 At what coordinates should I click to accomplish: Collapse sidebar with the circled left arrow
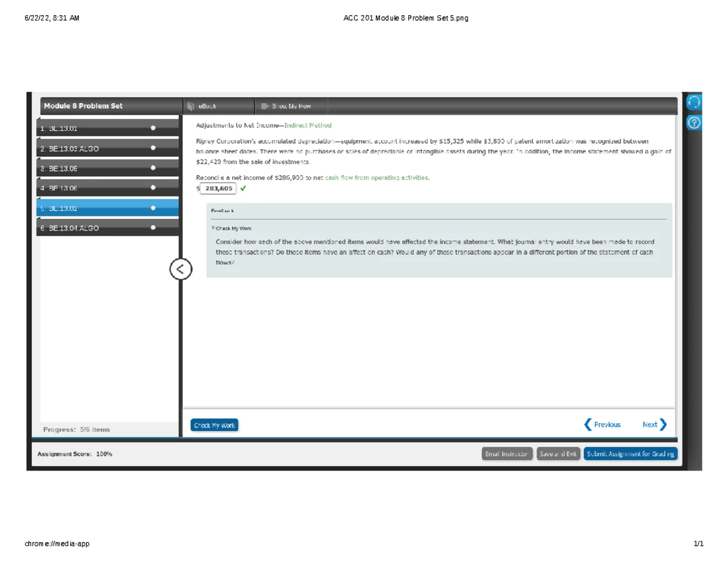pos(181,269)
